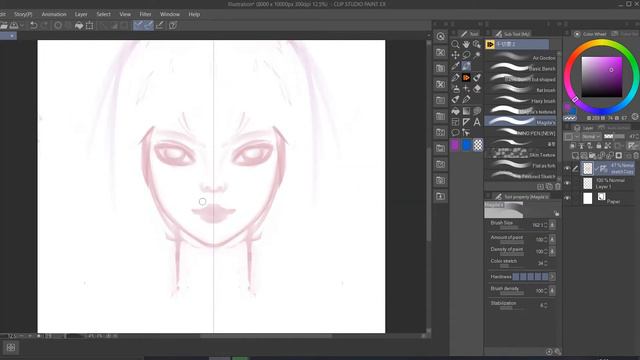Viewport: 640px width, 360px height.
Task: Toggle Lock Layer icon in Layer panel
Action: [x=599, y=146]
